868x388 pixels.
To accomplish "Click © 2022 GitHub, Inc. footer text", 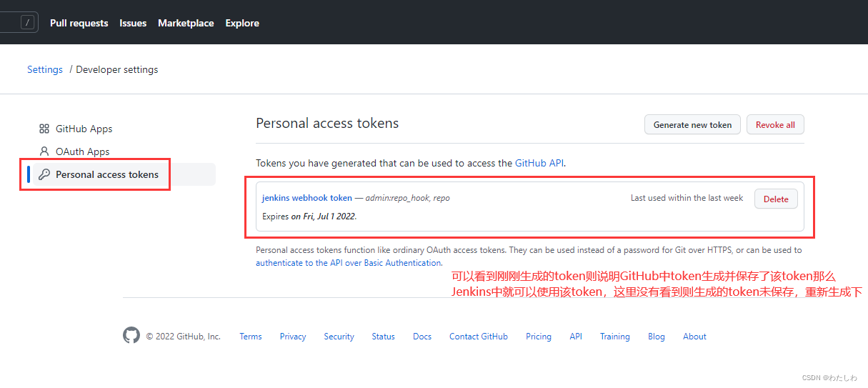I will [184, 337].
